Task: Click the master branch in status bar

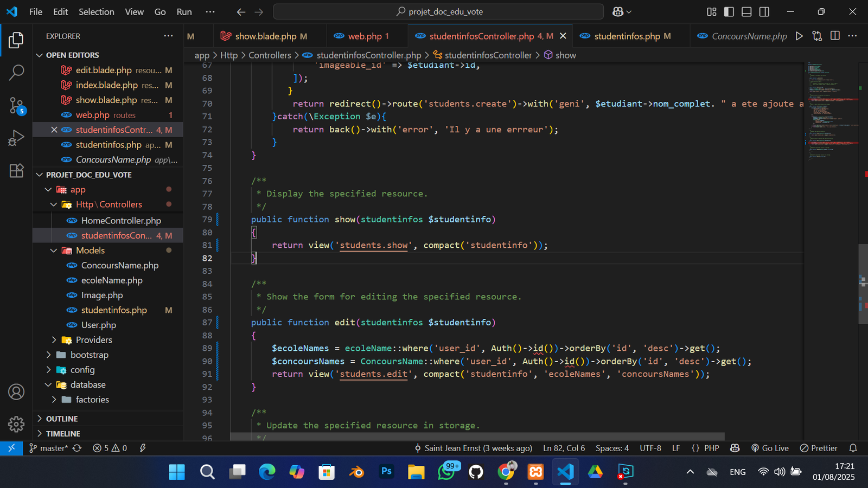Action: coord(53,448)
